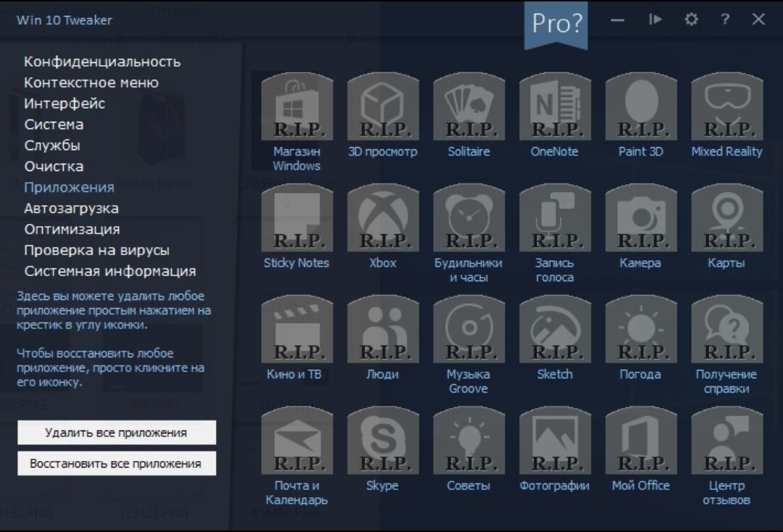Restore the Музыка Groove app icon
783x532 pixels.
click(469, 329)
